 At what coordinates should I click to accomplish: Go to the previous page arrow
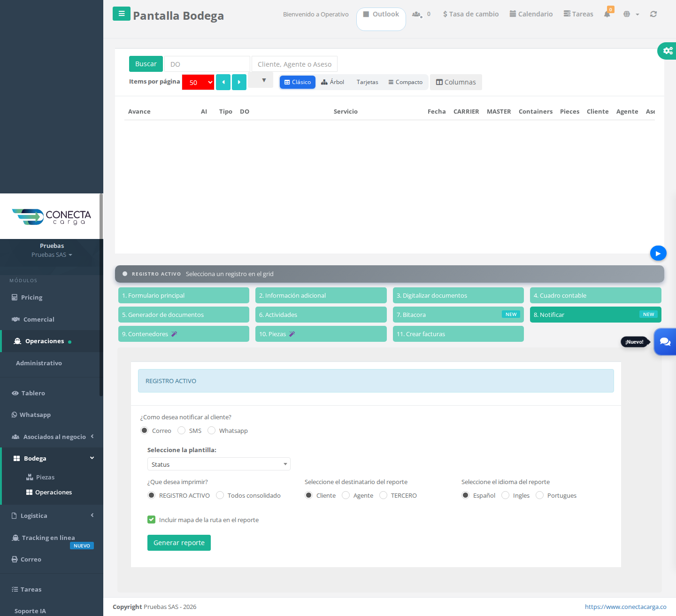tap(223, 82)
